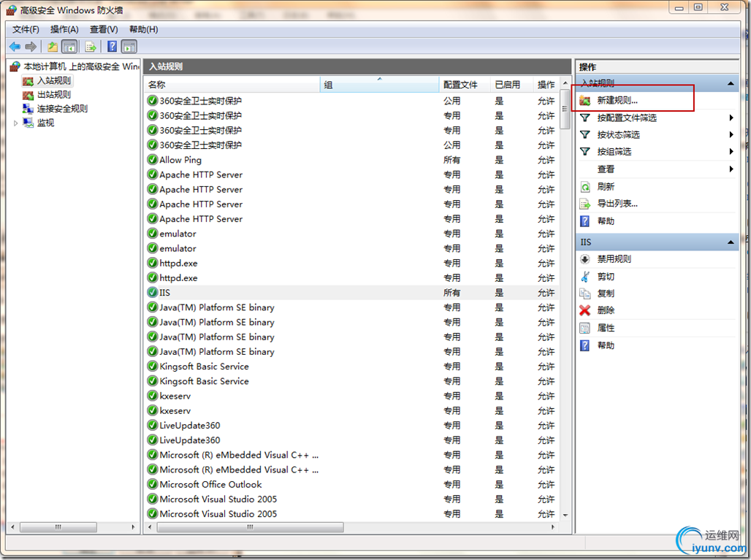Open the 操作(A) menu
The image size is (751, 560).
point(65,30)
